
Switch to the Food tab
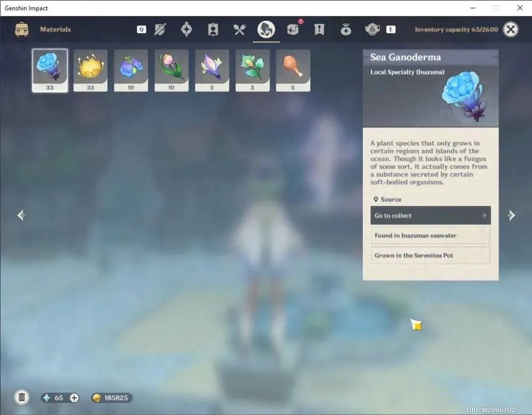[x=239, y=29]
